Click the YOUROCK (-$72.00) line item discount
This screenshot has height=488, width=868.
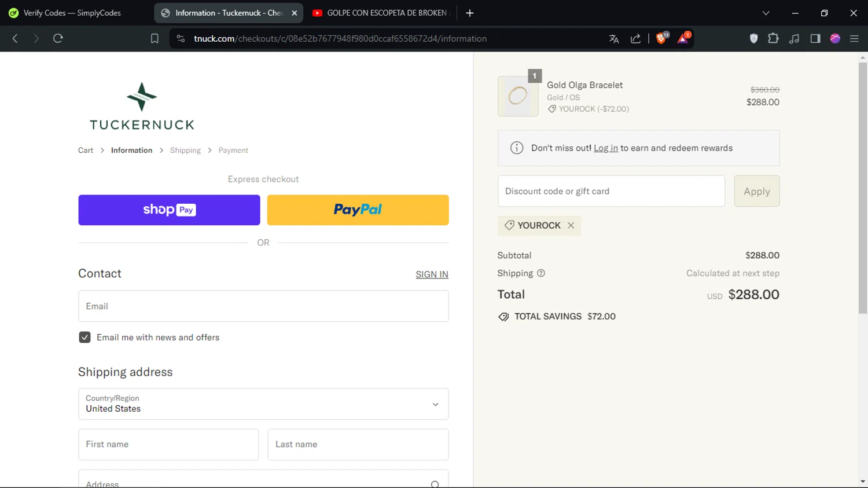(x=589, y=109)
